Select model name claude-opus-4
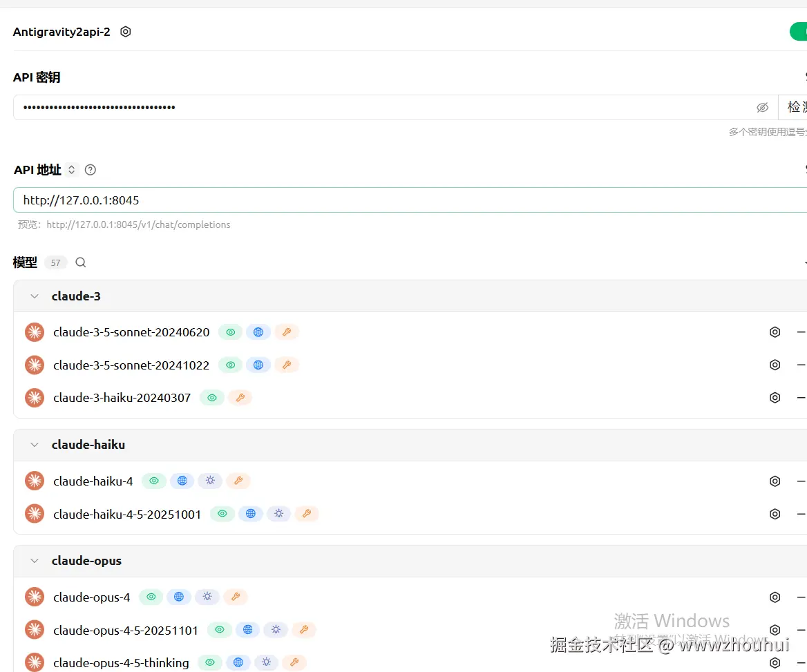 coord(92,597)
